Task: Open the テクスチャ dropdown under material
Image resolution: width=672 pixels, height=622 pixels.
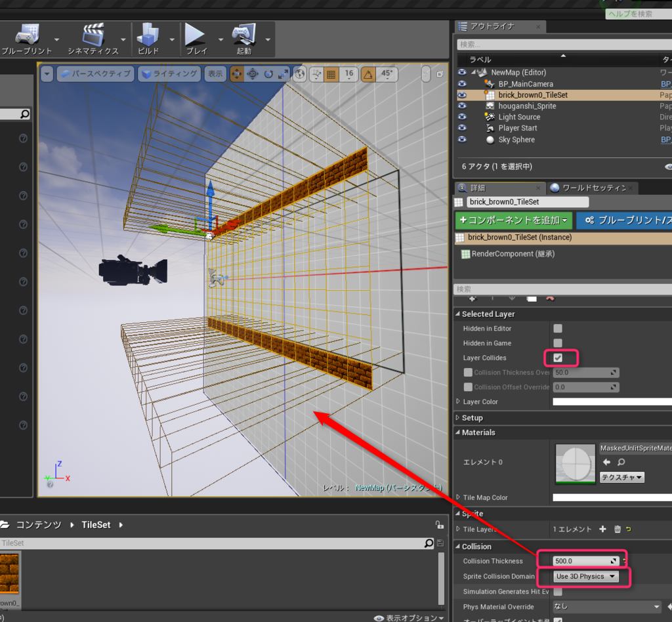Action: [621, 477]
